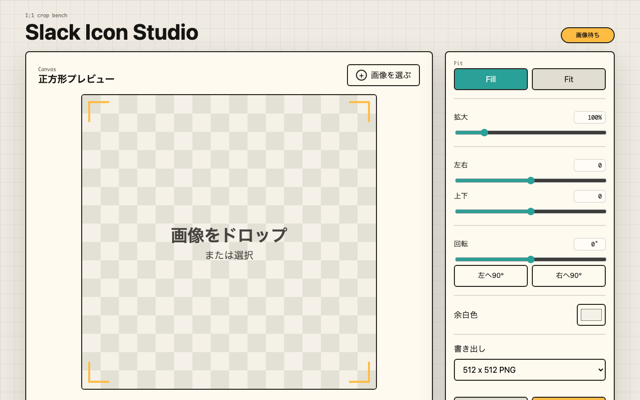
Task: Rotate right with 右へ90° button
Action: (x=569, y=276)
